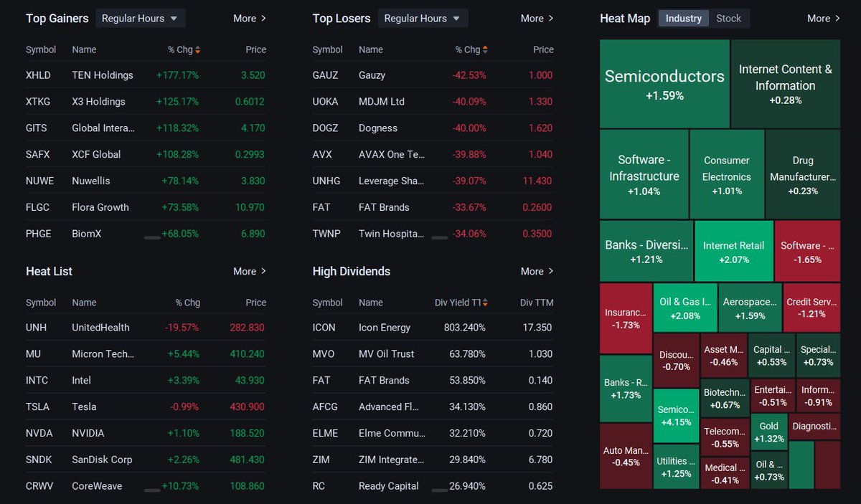
Task: Open GAUZ Gauzy loser row
Action: click(433, 75)
